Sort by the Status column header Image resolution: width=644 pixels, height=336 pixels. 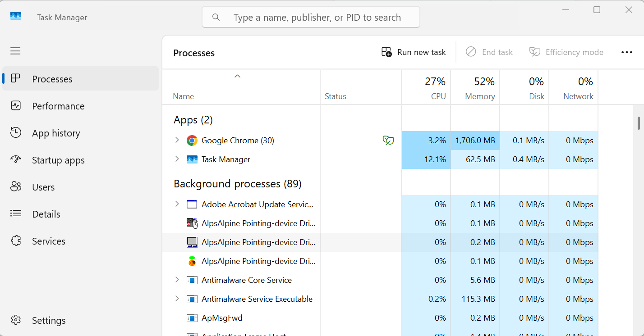point(361,87)
